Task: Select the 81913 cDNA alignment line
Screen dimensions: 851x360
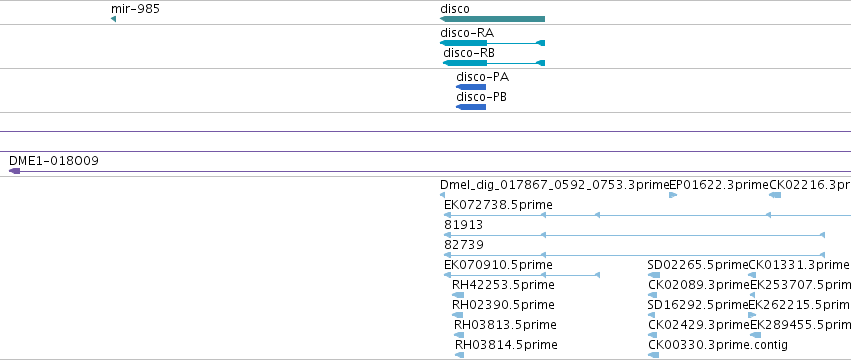Action: click(x=634, y=235)
